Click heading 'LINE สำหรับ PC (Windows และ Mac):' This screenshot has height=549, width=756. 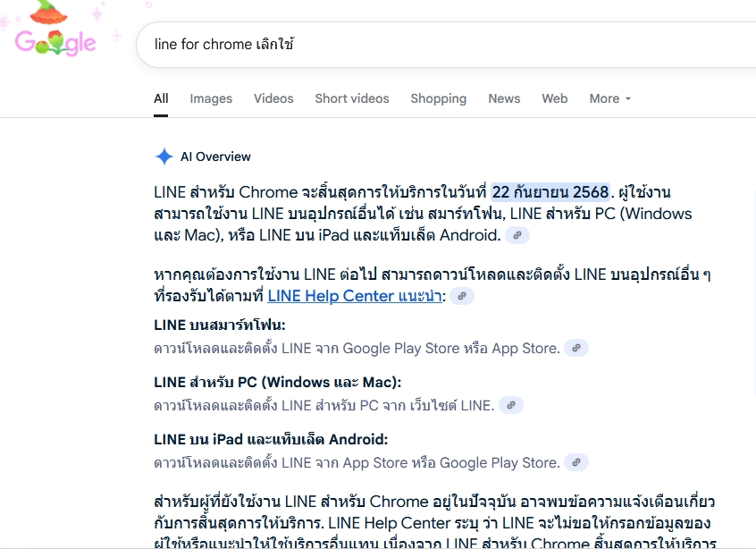pos(277,382)
